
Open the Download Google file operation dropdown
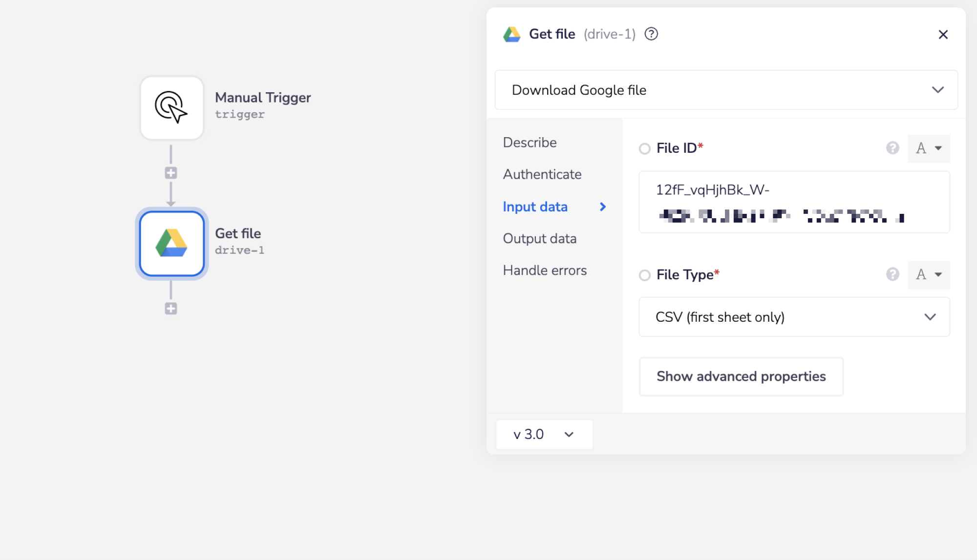[x=726, y=90]
